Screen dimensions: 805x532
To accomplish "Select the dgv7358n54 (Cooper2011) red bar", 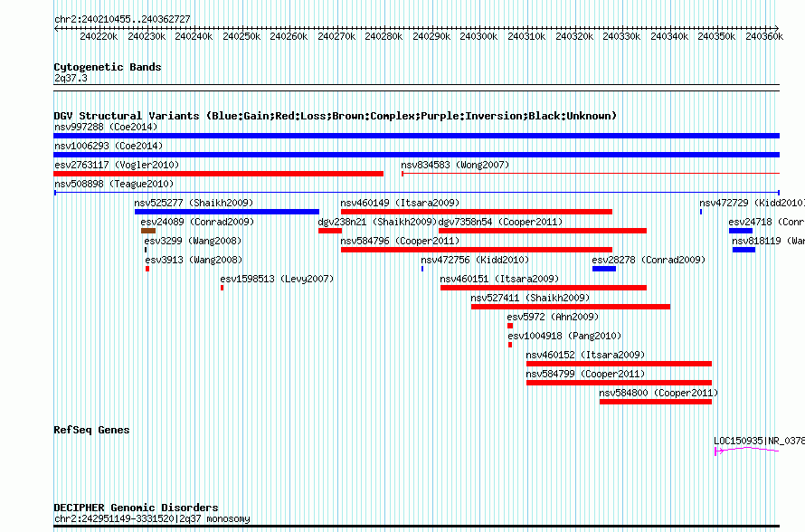I will pyautogui.click(x=543, y=231).
